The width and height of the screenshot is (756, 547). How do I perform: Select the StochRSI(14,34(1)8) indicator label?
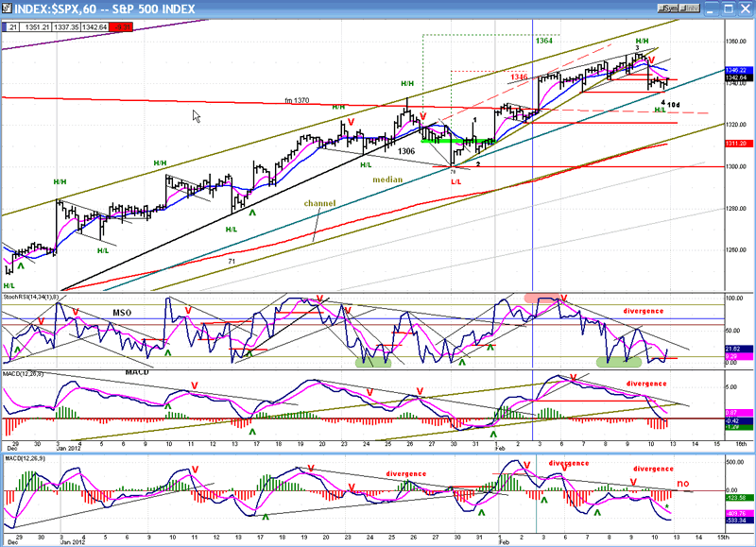tap(32, 296)
